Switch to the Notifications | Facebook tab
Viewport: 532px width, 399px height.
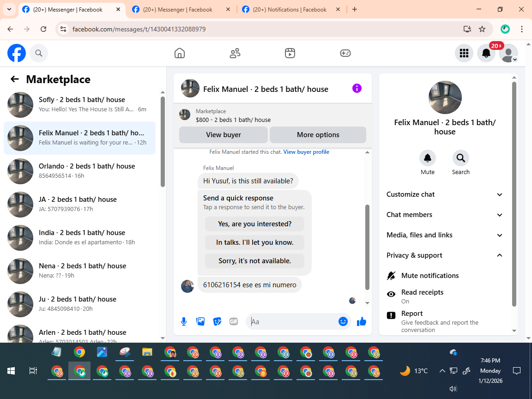click(290, 10)
